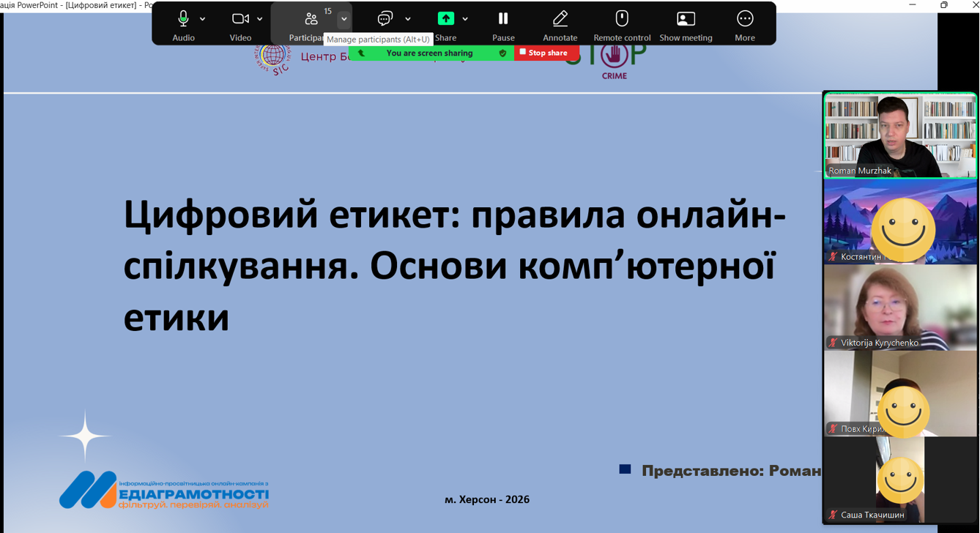
Task: Pause the screen share
Action: (503, 19)
